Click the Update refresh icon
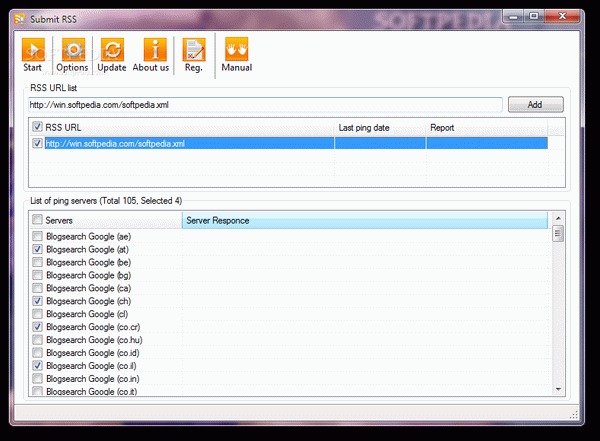 click(112, 50)
